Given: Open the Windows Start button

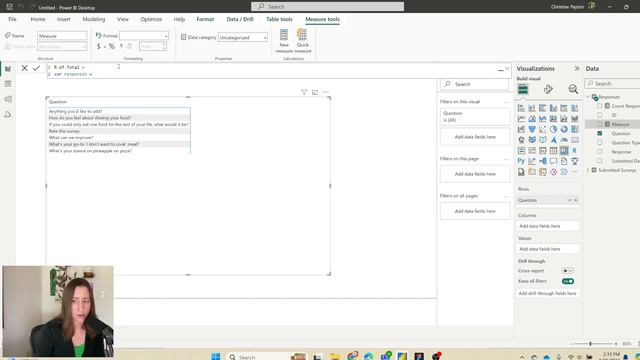Looking at the screenshot, I should 216,356.
